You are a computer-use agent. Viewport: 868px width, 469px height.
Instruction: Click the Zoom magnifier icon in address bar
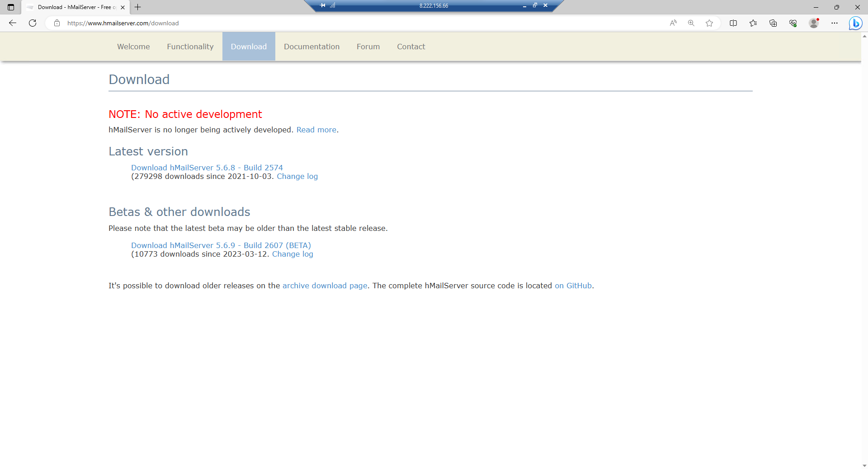(x=691, y=23)
